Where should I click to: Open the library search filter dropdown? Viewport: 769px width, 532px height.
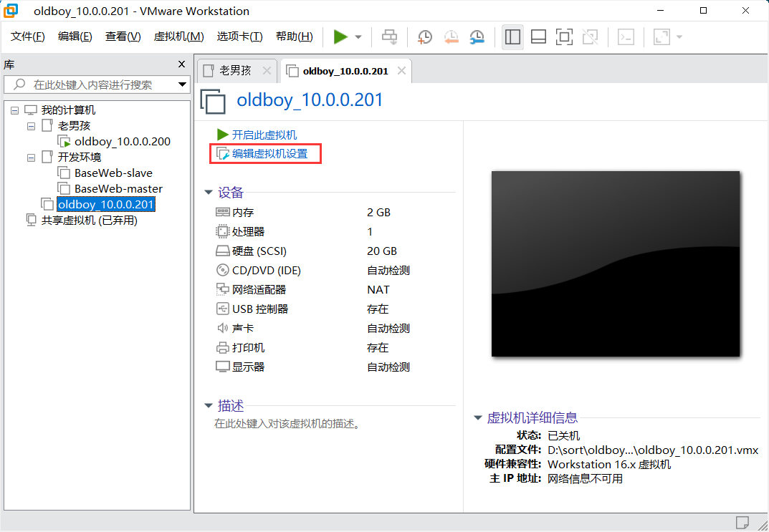click(x=183, y=84)
